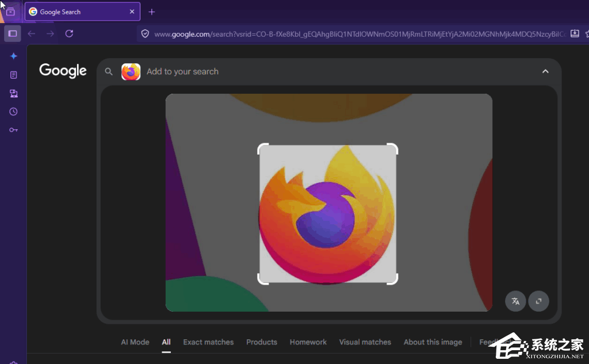
Task: Open the Bookmarks panel icon in sidebar
Action: pyautogui.click(x=13, y=74)
